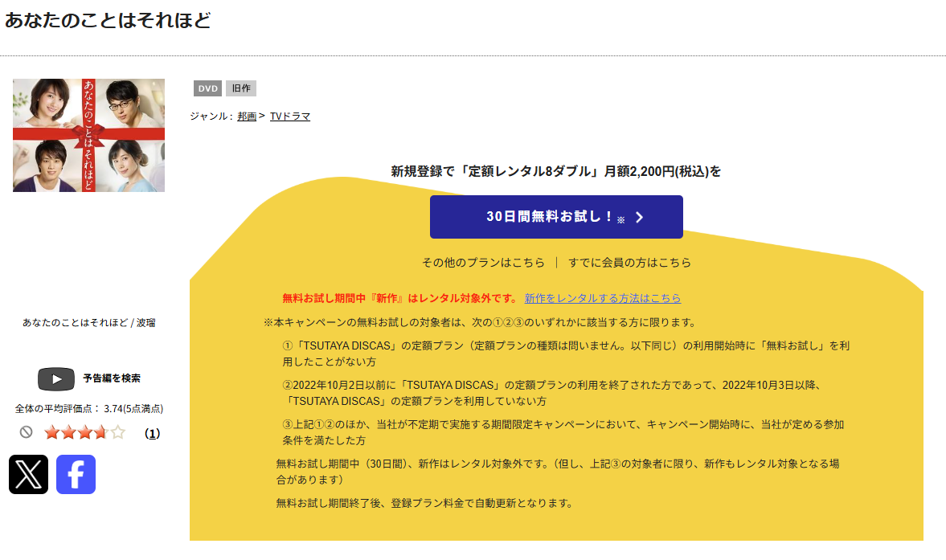
Task: Click 全体の平均評価点: 3.74 text
Action: tap(88, 409)
